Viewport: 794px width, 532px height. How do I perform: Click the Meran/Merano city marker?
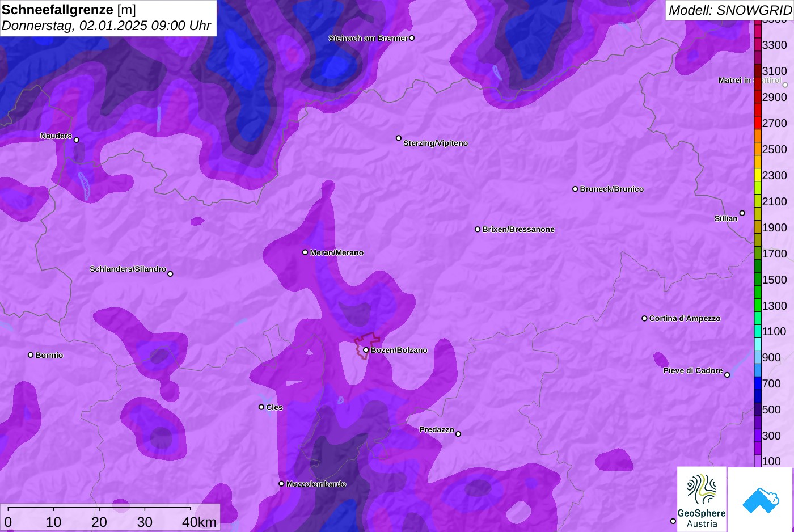[305, 252]
